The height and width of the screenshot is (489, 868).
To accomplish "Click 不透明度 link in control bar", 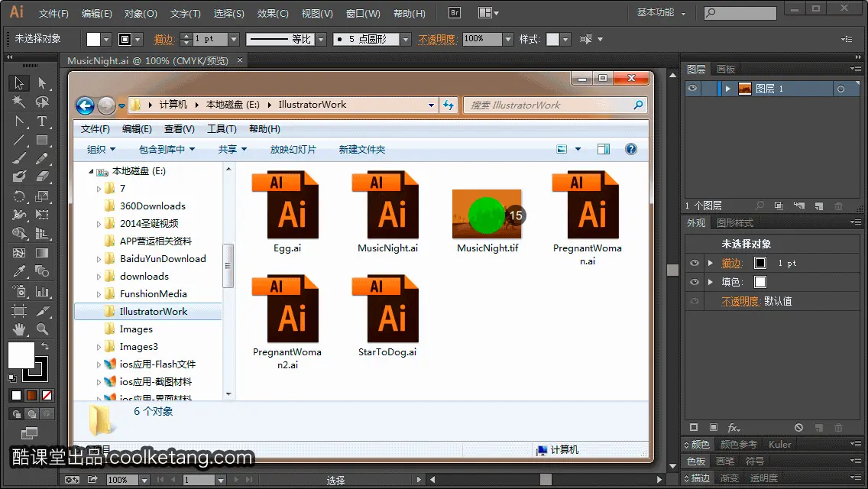I will 437,39.
